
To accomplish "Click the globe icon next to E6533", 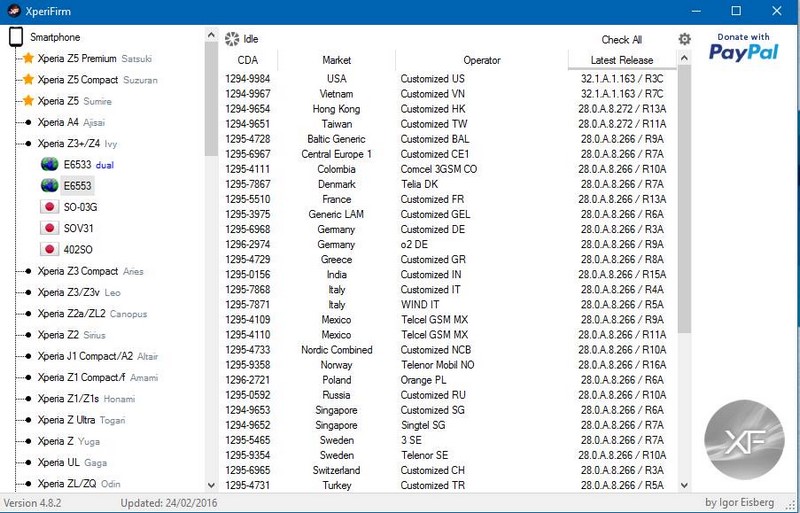I will 49,164.
